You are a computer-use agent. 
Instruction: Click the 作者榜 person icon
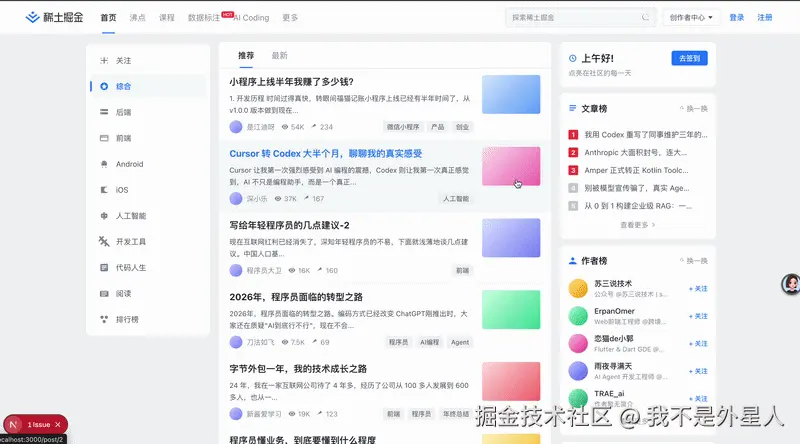572,260
